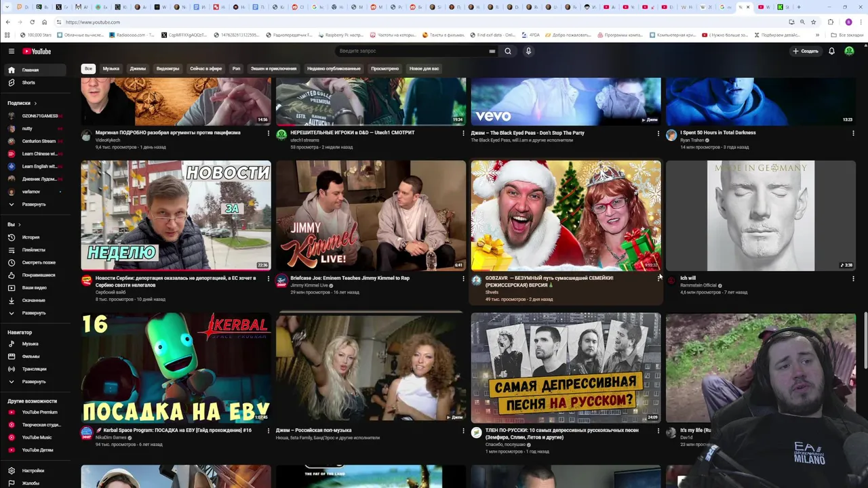Open Смотреть позже in sidebar
The height and width of the screenshot is (488, 868).
[x=35, y=262]
